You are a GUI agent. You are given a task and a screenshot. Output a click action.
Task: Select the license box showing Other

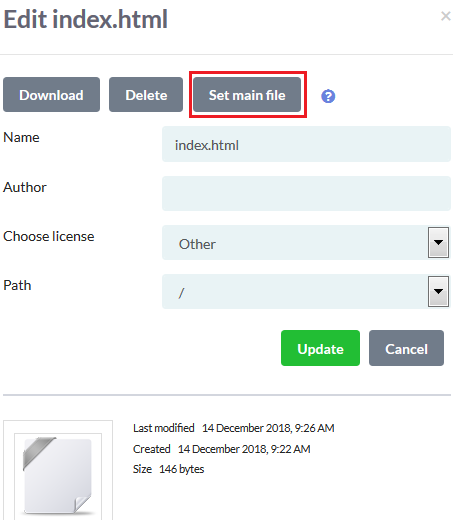click(295, 243)
